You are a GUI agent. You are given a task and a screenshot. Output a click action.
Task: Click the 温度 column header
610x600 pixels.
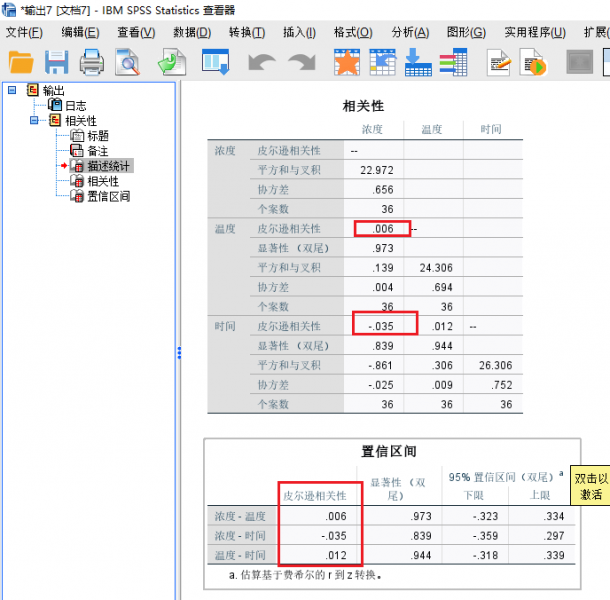point(432,129)
